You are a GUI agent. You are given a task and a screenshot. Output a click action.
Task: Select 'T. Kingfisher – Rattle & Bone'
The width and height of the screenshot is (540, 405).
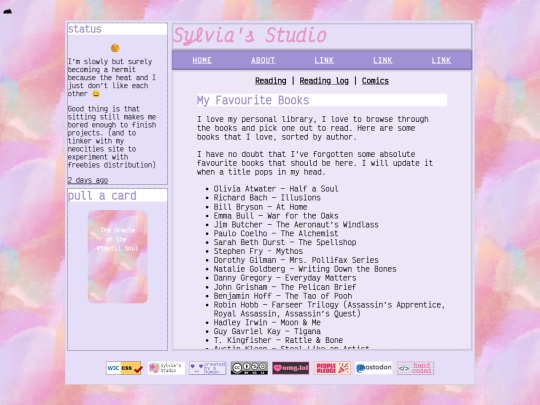(x=278, y=341)
